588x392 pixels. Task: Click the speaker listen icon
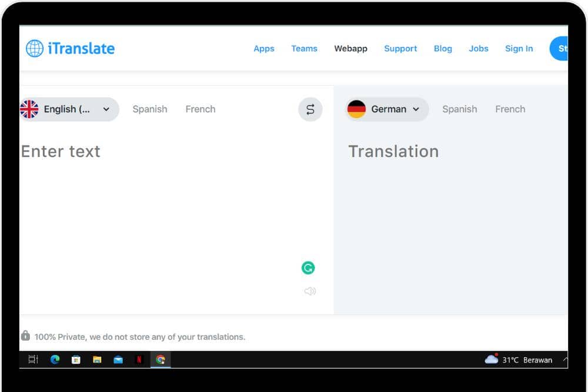coord(310,291)
